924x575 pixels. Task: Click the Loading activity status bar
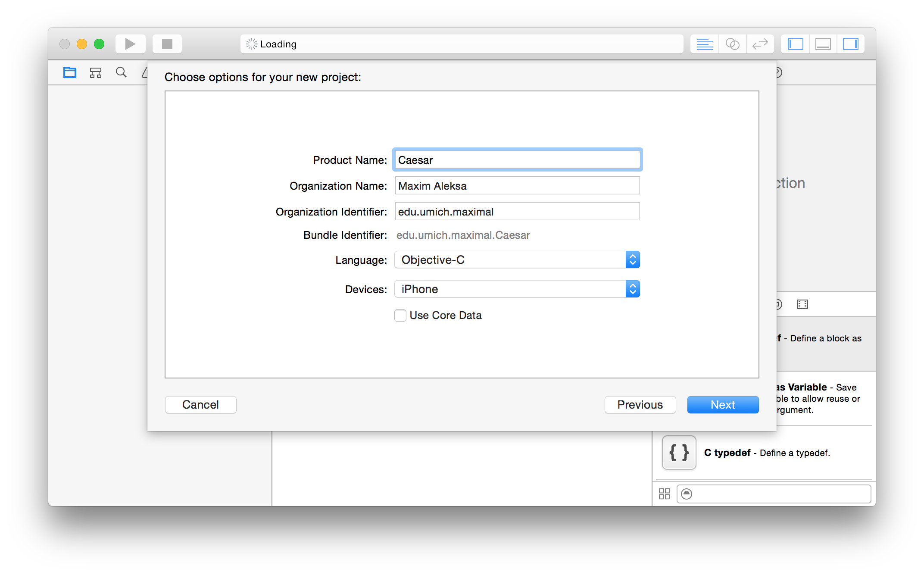[x=462, y=44]
